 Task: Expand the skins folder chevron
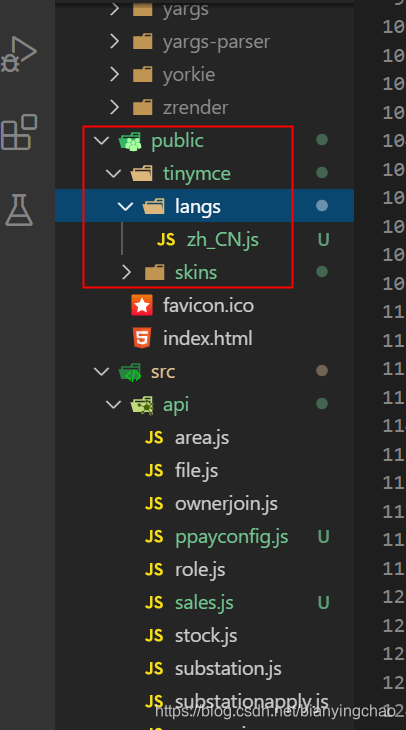coord(126,272)
